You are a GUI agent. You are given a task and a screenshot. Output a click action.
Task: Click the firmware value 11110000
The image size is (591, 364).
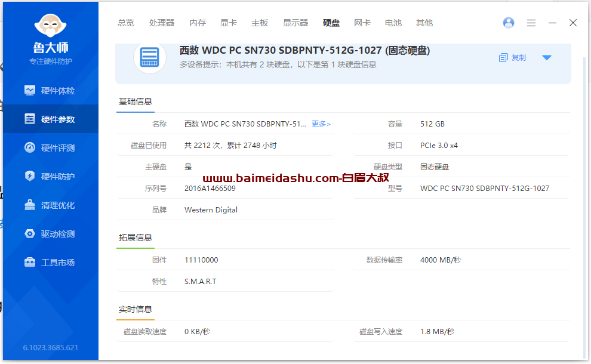point(201,260)
